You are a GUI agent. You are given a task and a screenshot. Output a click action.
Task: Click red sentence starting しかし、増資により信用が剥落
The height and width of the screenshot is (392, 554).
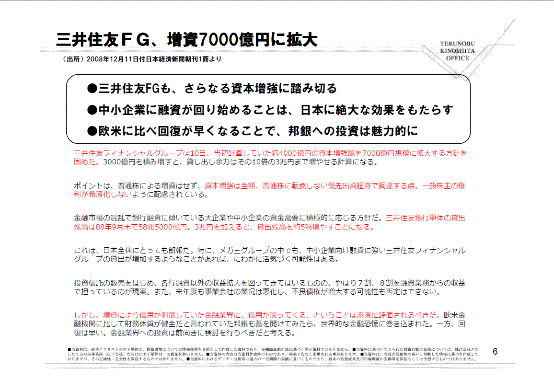tap(257, 315)
